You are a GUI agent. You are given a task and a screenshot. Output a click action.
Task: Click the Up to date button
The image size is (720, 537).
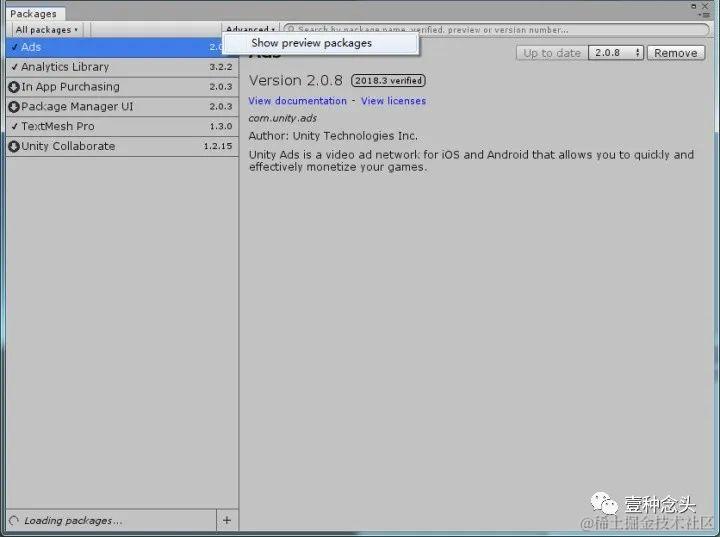pyautogui.click(x=552, y=53)
